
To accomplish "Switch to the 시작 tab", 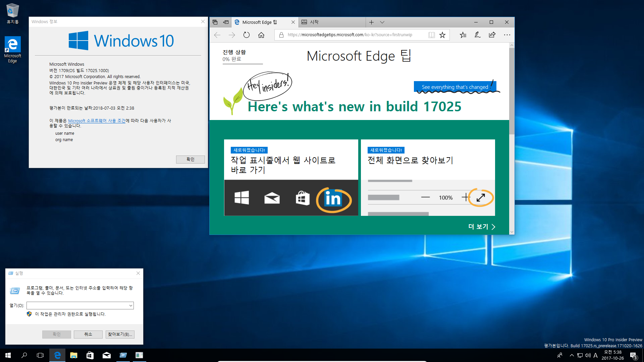I will (332, 22).
